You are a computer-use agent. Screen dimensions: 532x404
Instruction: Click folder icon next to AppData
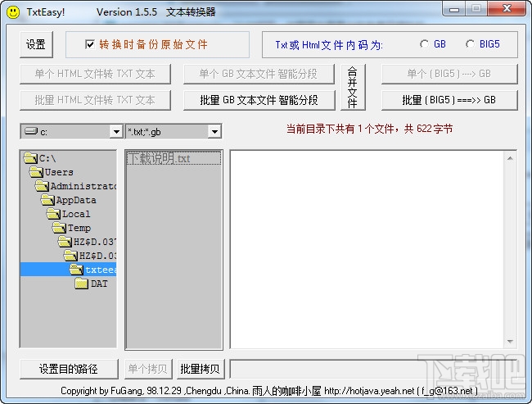coord(47,200)
